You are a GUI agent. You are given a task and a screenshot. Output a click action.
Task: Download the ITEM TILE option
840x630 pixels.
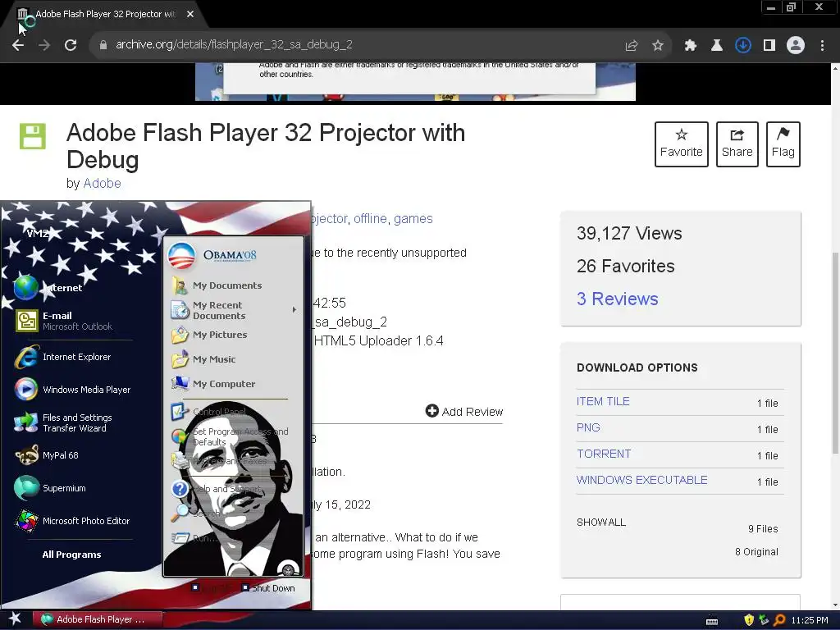[603, 401]
